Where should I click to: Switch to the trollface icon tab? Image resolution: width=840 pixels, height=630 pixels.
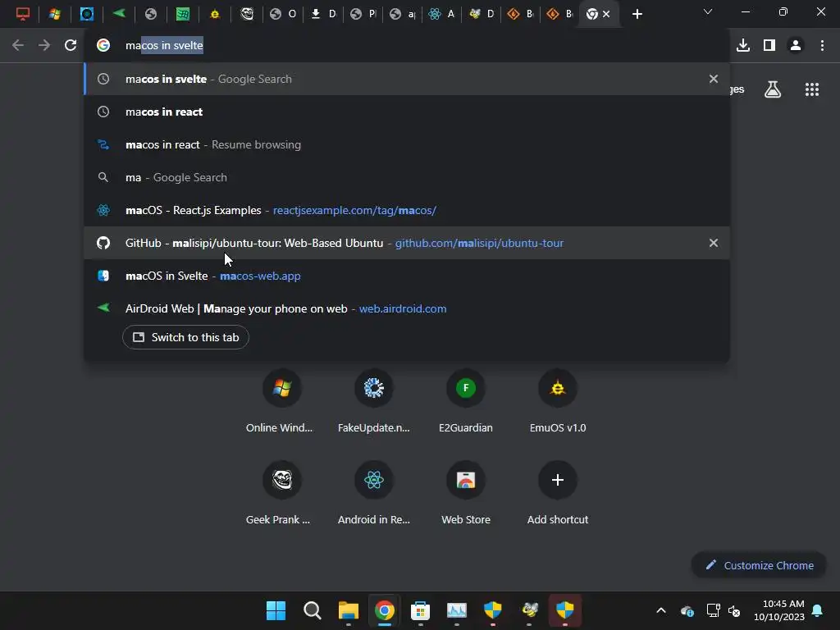pos(246,14)
